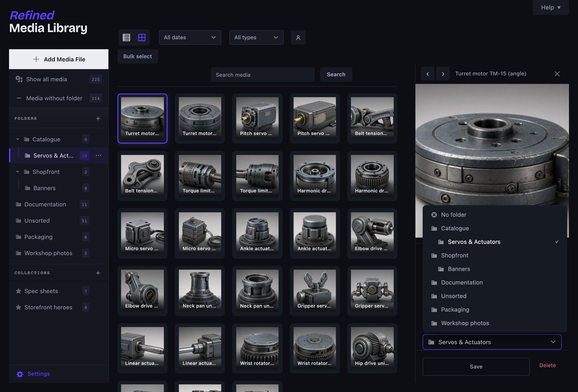Open the Packaging folder in sidebar
Screen dimensions: 578x392
point(59,237)
